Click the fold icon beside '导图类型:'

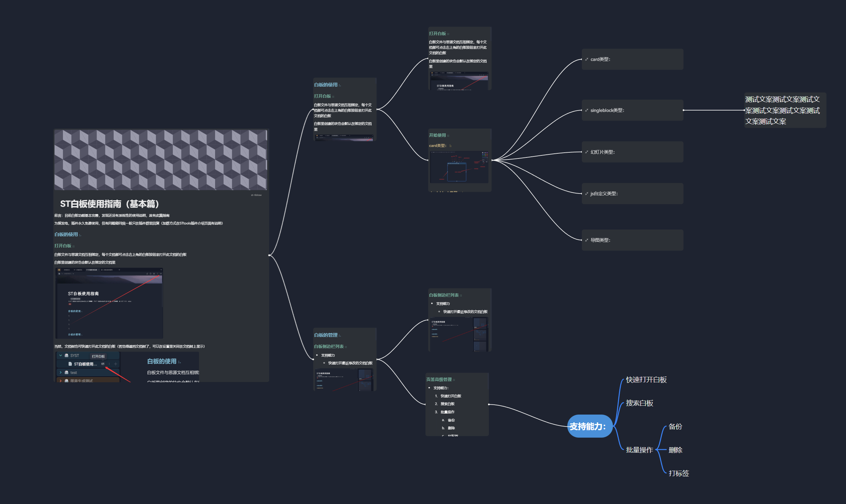click(x=587, y=240)
